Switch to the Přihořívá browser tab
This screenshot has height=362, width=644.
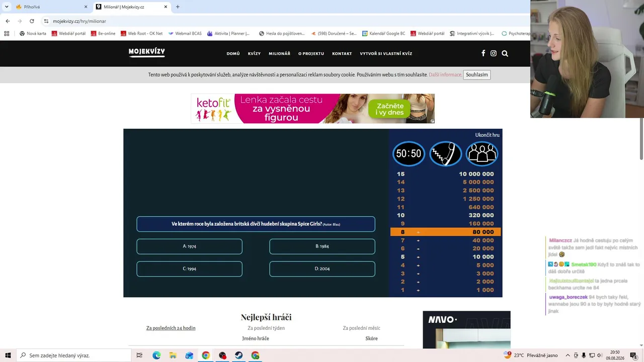(x=52, y=7)
